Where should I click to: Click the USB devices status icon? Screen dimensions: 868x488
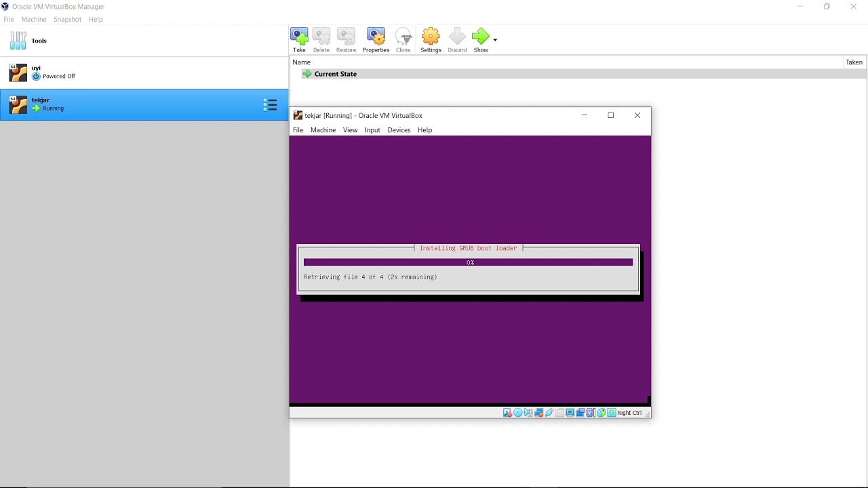[x=549, y=413]
